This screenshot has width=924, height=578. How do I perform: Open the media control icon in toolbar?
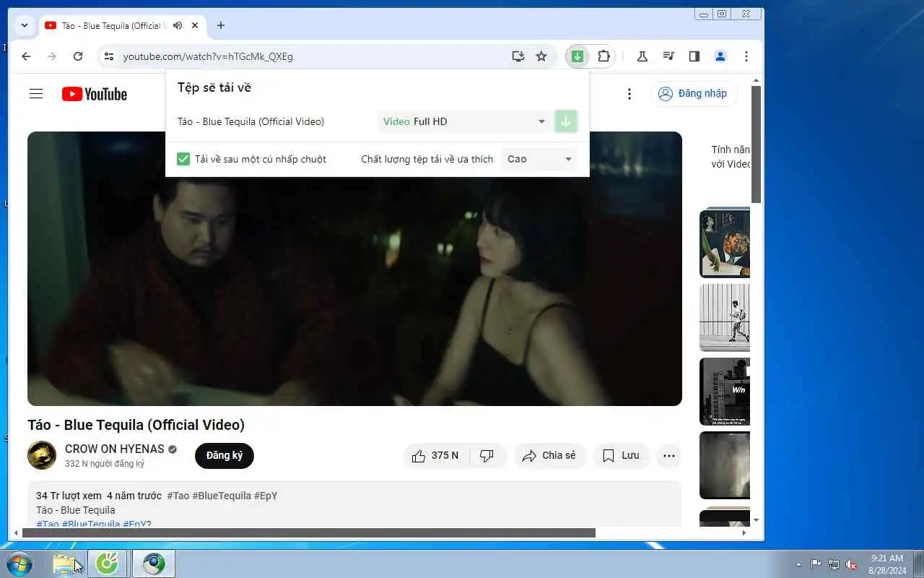coord(668,56)
